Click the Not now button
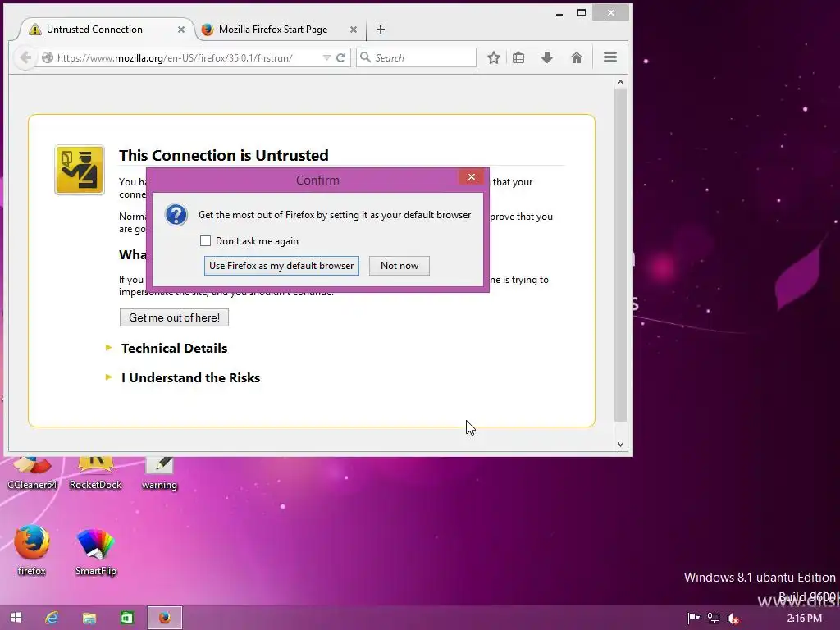The image size is (840, 630). click(x=399, y=266)
